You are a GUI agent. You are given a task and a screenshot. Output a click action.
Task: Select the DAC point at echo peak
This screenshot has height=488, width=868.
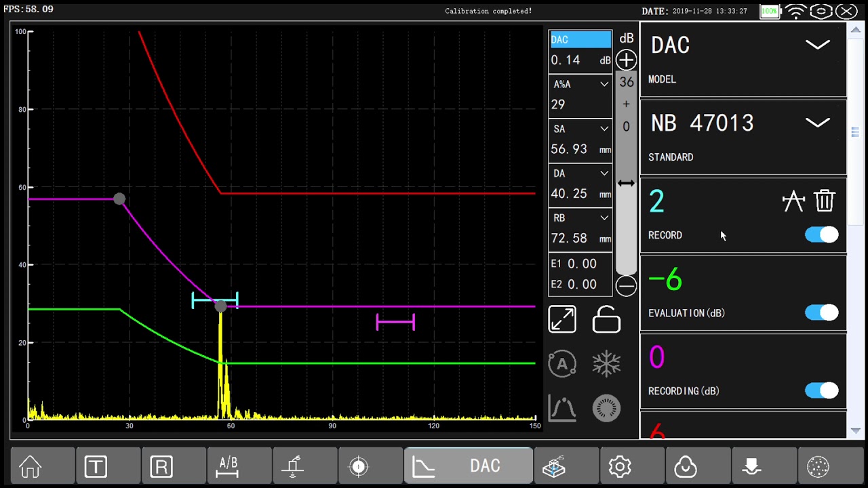tap(220, 306)
